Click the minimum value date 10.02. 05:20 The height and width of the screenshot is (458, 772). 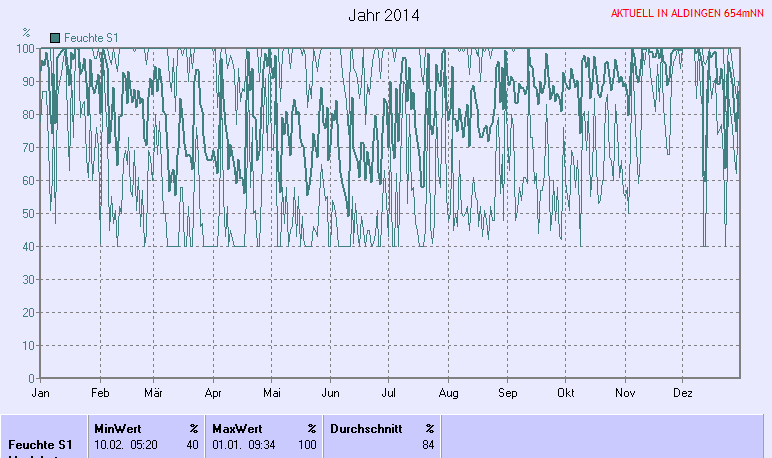click(x=125, y=444)
